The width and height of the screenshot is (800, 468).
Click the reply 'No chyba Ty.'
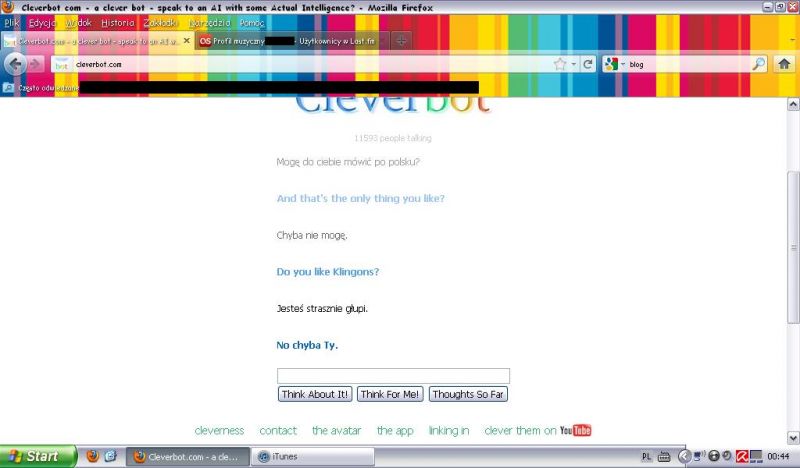[x=307, y=346]
